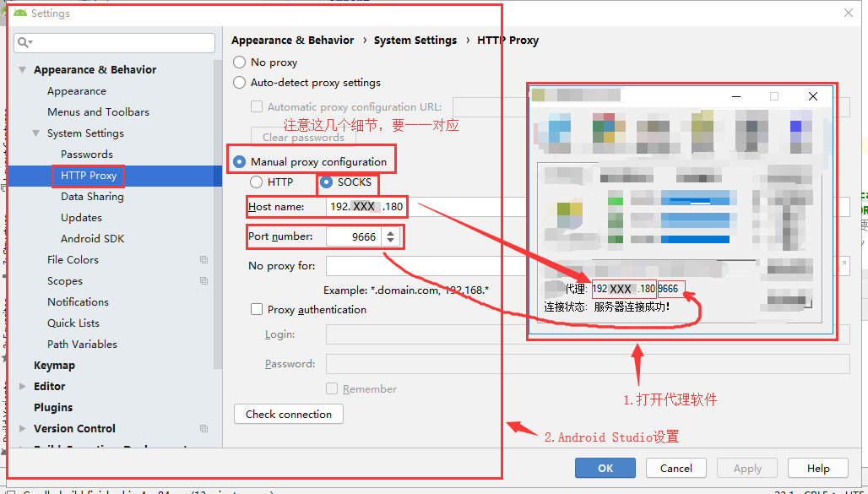The height and width of the screenshot is (494, 868).
Task: Click the Password input field
Action: pos(588,364)
